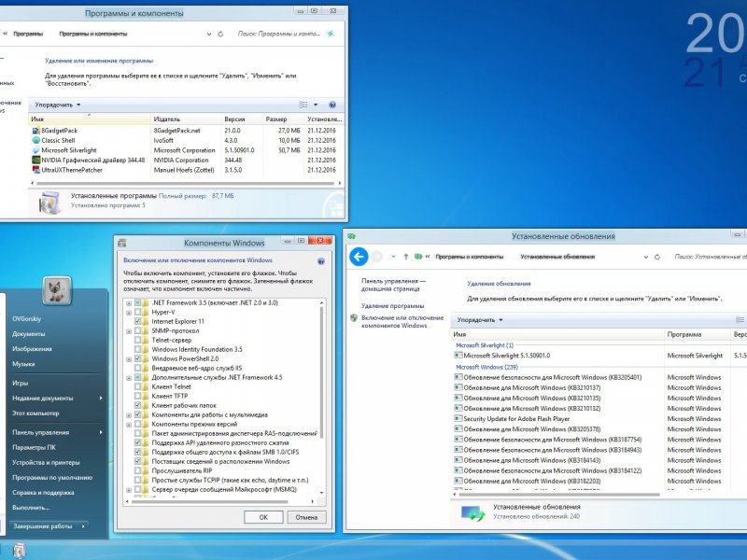
Task: Launch Выполнить... from the Start menu
Action: [31, 508]
